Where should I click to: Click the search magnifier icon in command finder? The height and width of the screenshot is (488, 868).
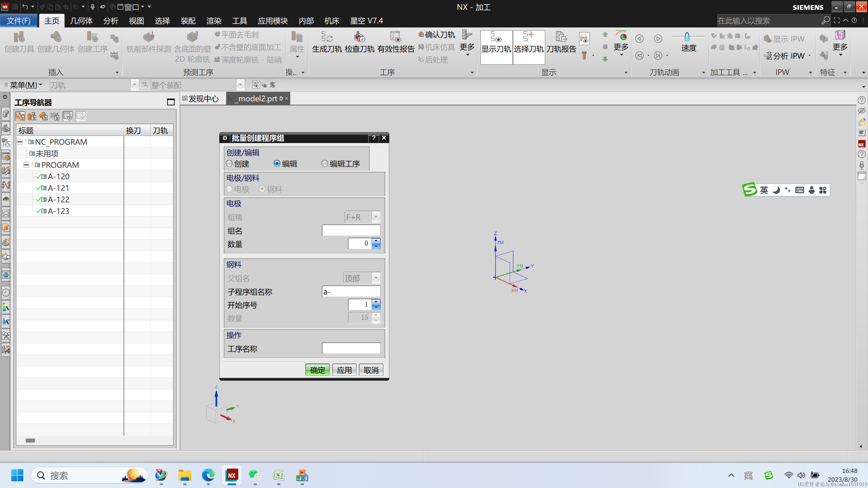[x=825, y=21]
